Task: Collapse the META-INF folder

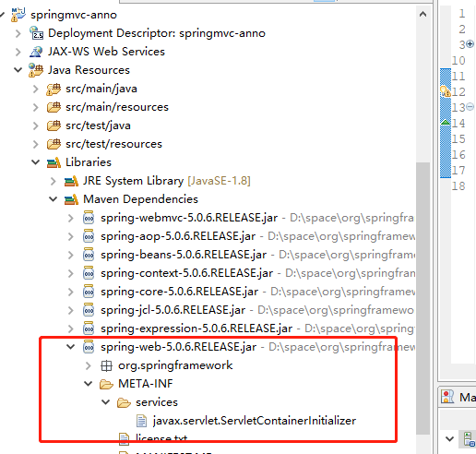Action: [89, 384]
